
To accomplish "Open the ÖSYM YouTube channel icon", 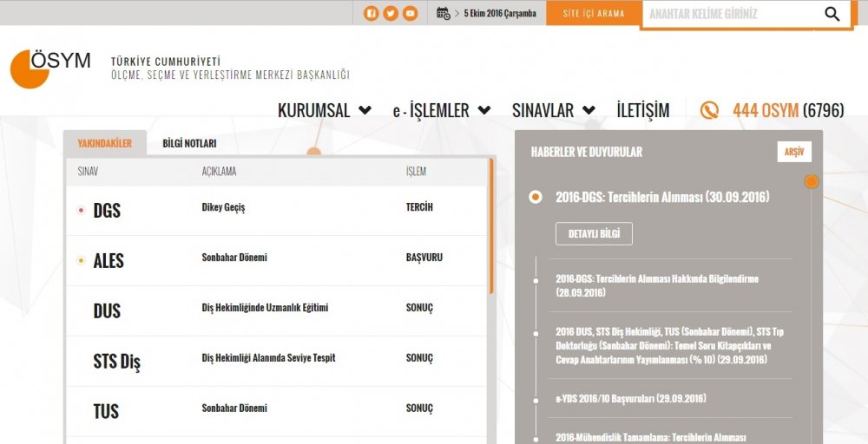I will [x=410, y=13].
